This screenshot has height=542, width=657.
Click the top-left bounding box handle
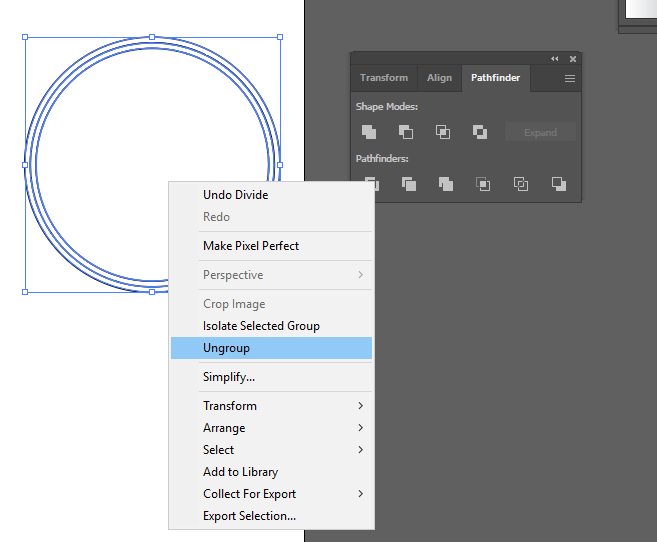[25, 37]
